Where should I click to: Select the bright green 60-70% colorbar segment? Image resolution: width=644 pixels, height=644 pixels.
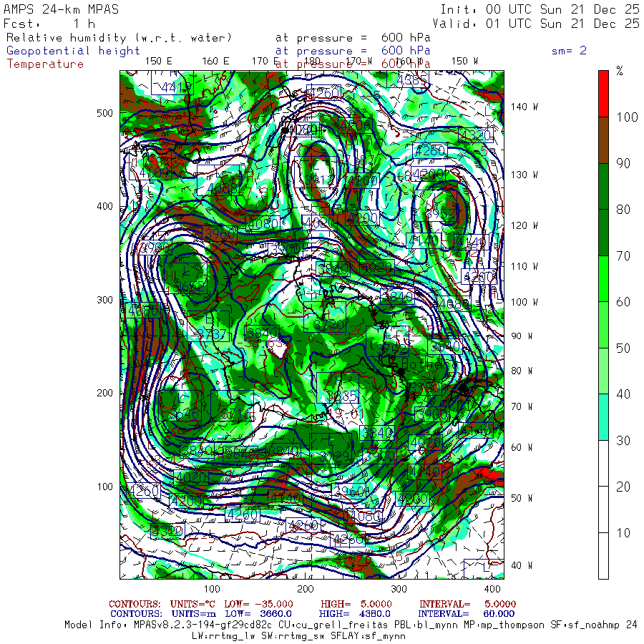click(x=603, y=279)
